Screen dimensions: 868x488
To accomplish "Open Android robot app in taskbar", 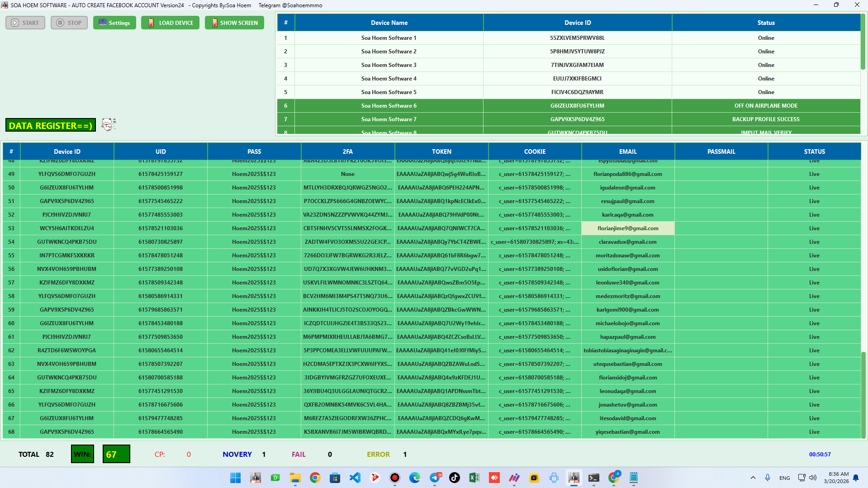I will click(x=554, y=478).
